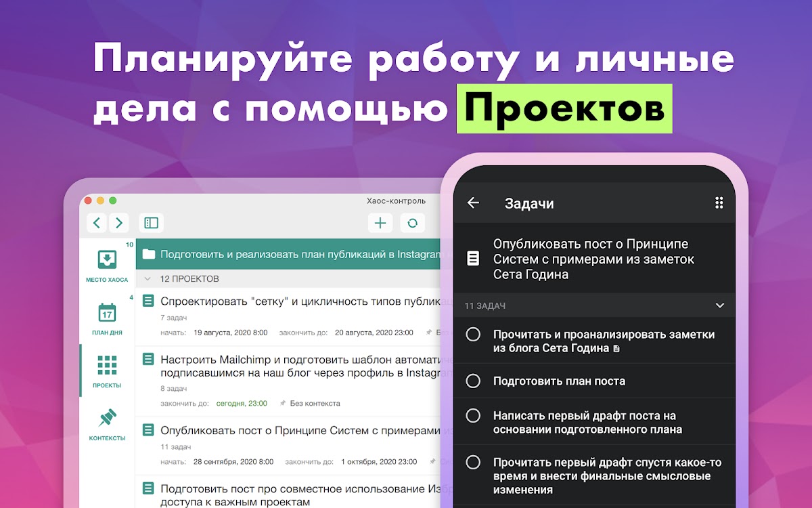Open project Настроить Mailchimp in list
The height and width of the screenshot is (508, 812).
click(x=298, y=366)
